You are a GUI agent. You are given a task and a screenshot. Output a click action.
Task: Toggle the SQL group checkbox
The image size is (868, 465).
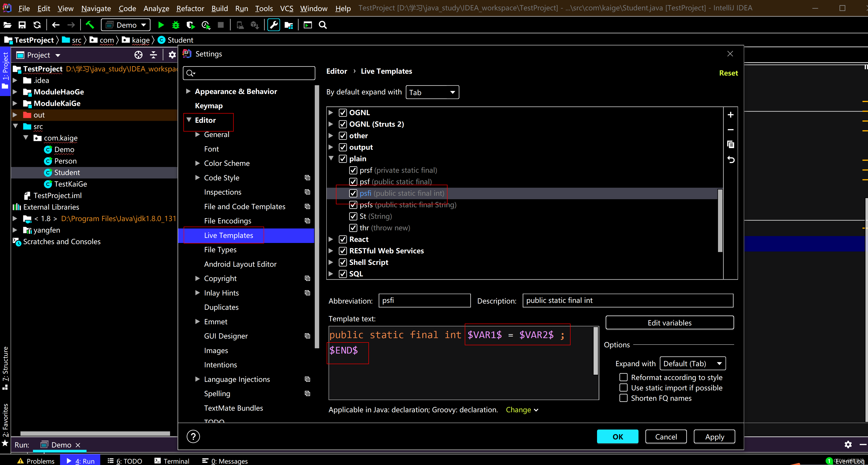[343, 274]
